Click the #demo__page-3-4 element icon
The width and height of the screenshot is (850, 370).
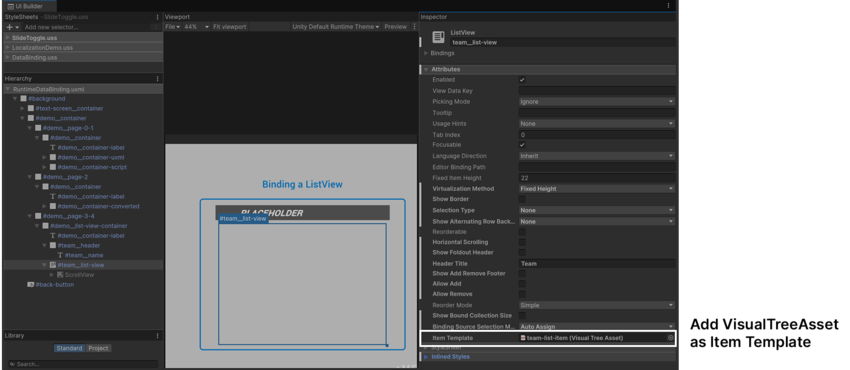[x=38, y=216]
